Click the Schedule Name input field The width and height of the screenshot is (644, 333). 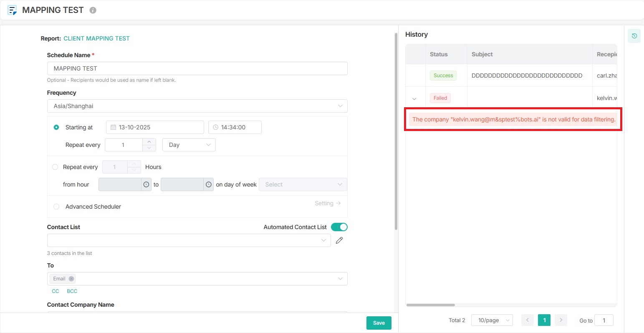197,68
